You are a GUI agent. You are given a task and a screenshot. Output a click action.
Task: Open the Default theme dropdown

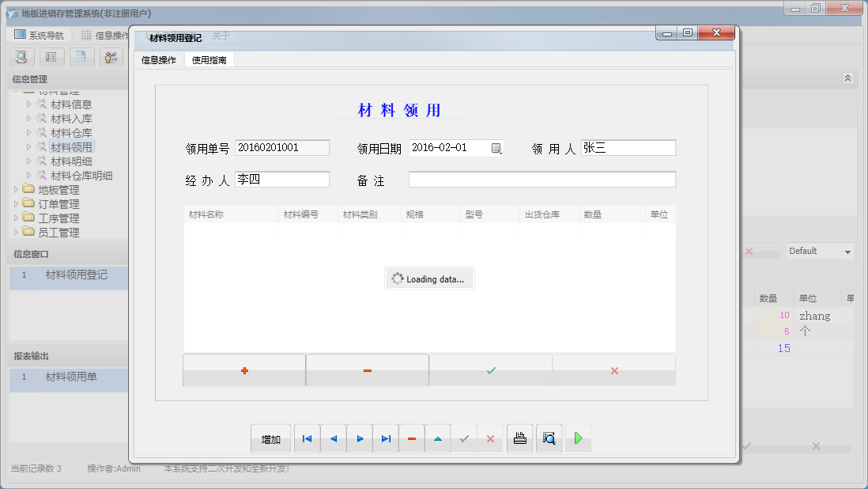[x=819, y=251]
